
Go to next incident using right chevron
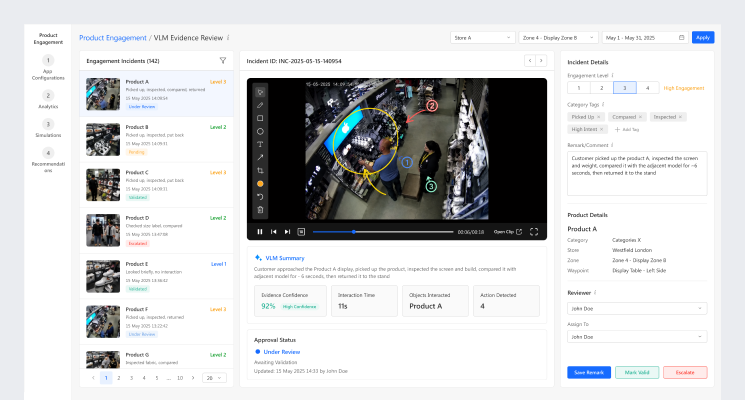(x=541, y=60)
